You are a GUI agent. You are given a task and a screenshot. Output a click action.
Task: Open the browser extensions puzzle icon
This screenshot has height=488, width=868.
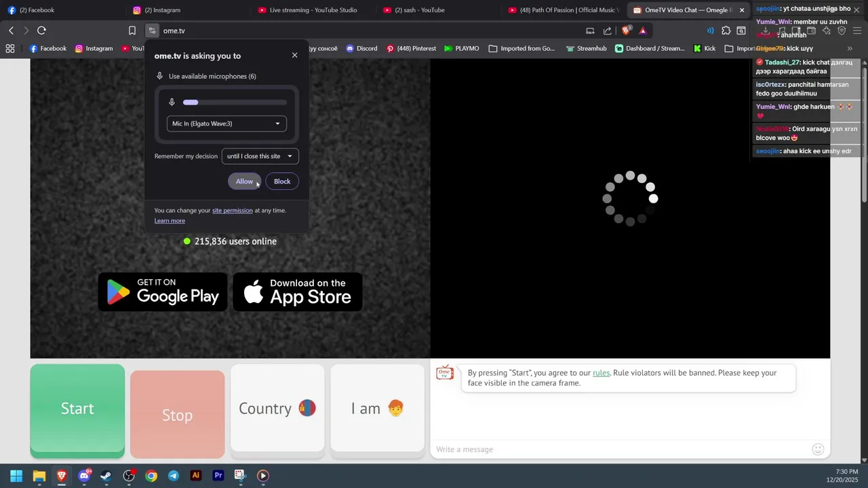point(726,30)
